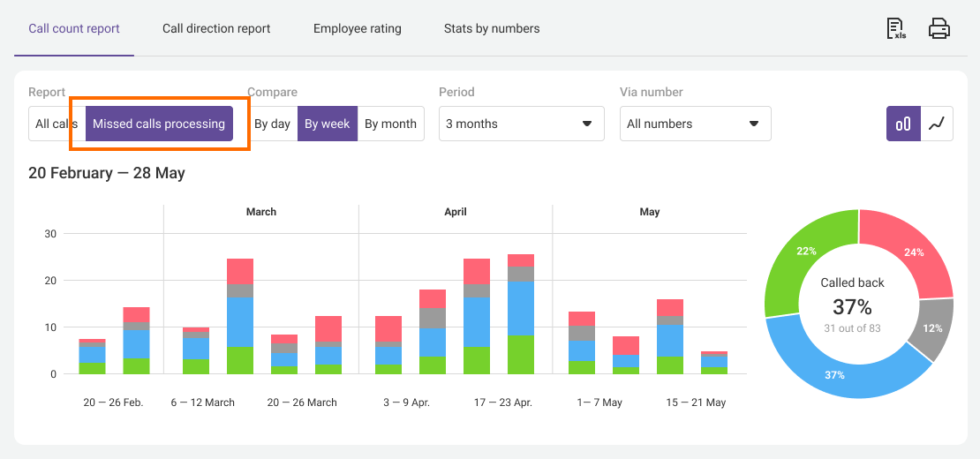This screenshot has width=980, height=459.
Task: Go to Stats by numbers tab
Action: (492, 28)
